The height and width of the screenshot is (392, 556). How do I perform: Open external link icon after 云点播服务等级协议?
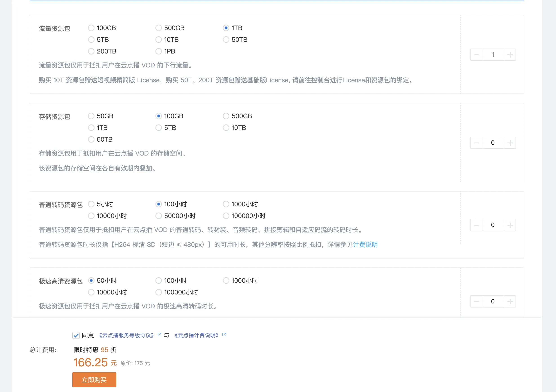click(159, 335)
